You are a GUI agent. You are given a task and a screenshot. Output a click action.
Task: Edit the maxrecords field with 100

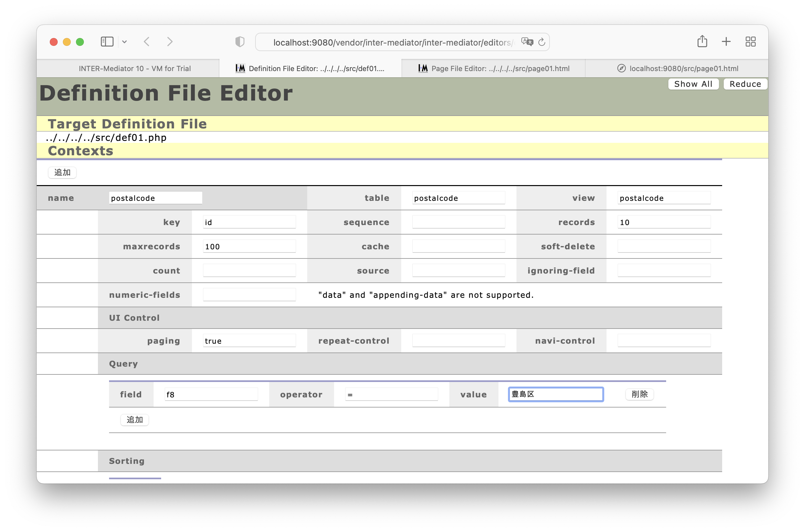249,246
